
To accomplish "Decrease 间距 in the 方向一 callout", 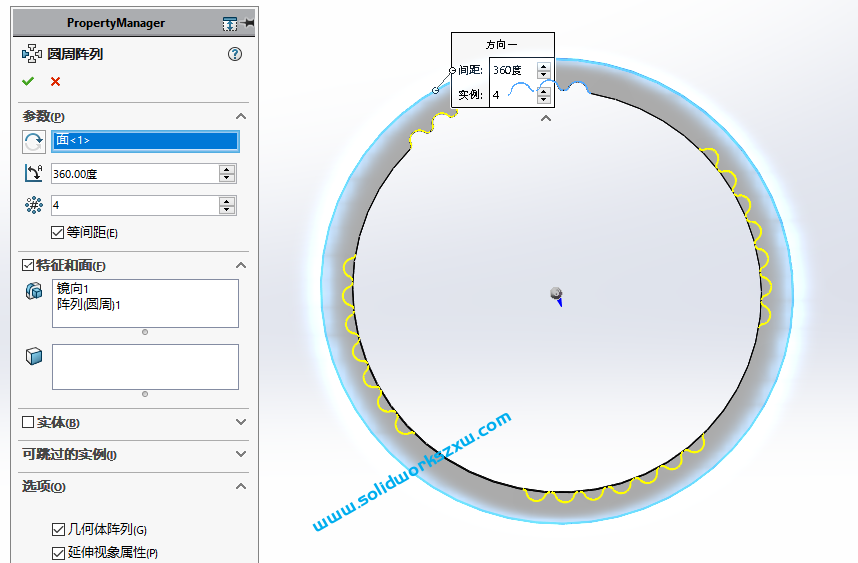I will pos(543,74).
